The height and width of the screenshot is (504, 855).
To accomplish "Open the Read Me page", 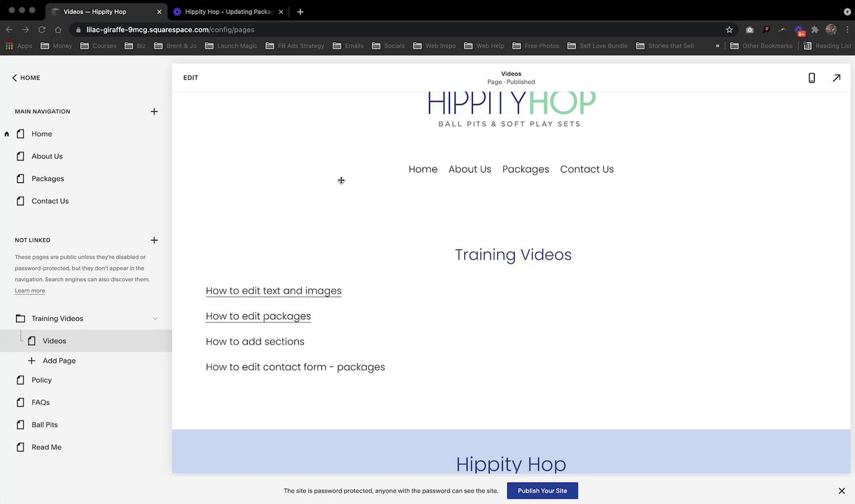I will [x=46, y=447].
